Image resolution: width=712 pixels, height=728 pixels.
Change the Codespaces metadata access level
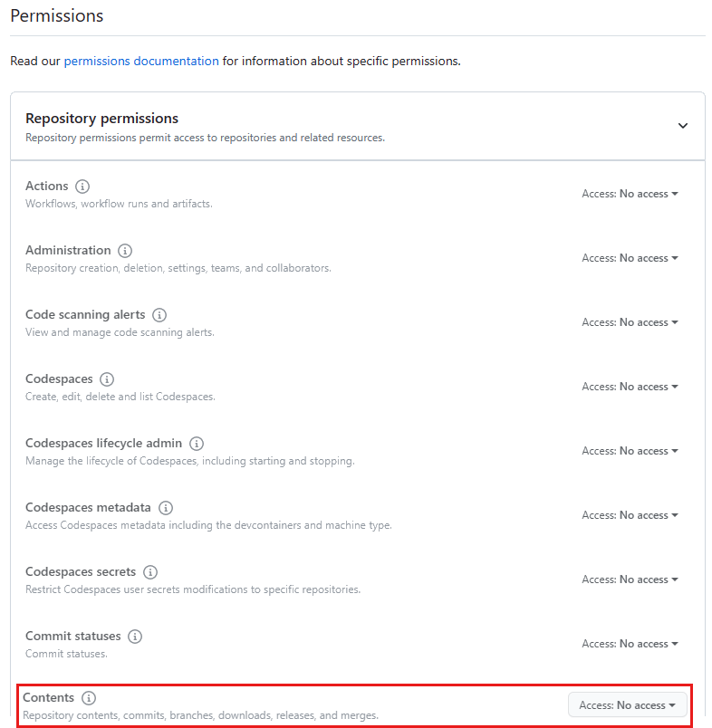pyautogui.click(x=630, y=514)
